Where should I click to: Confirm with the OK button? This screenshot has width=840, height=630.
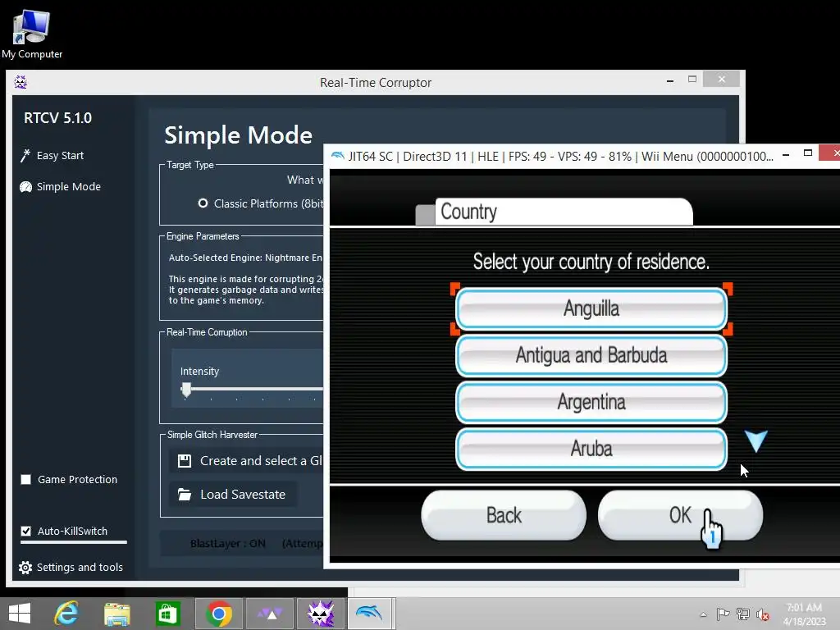680,515
